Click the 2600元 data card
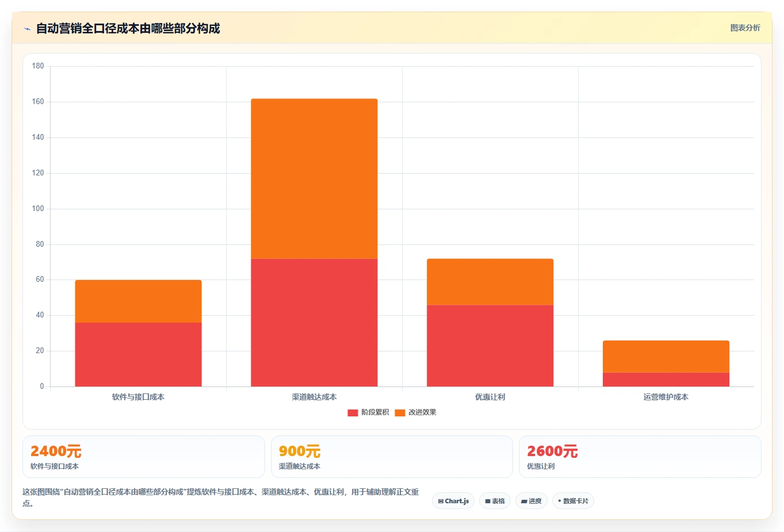Screen dimensions: 784x532 coord(640,457)
